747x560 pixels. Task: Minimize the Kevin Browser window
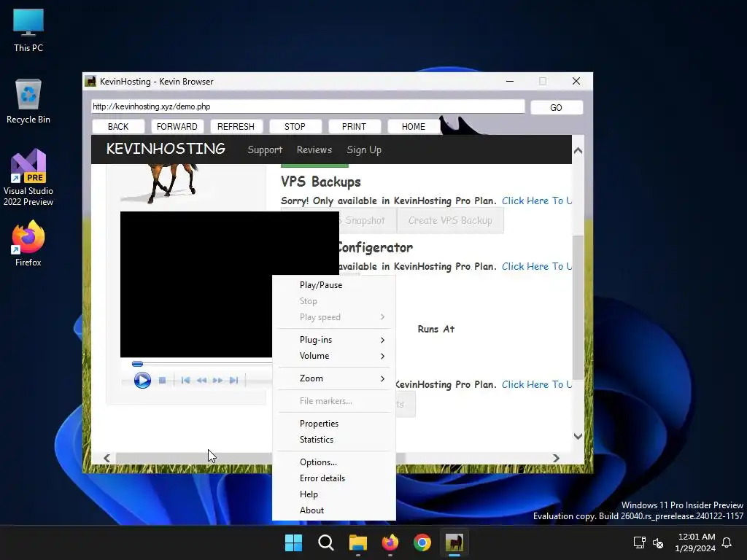point(510,82)
